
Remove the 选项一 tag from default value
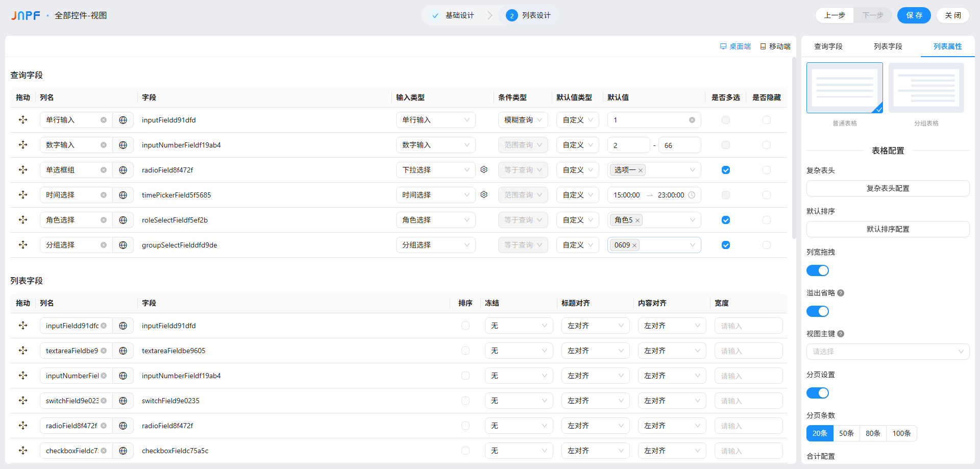[x=641, y=170]
